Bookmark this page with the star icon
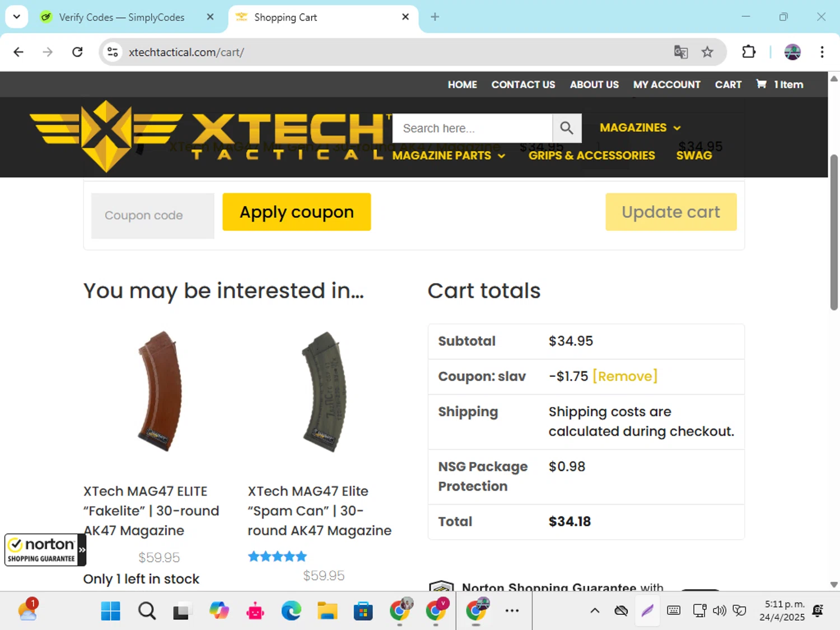This screenshot has width=840, height=630. pyautogui.click(x=707, y=52)
